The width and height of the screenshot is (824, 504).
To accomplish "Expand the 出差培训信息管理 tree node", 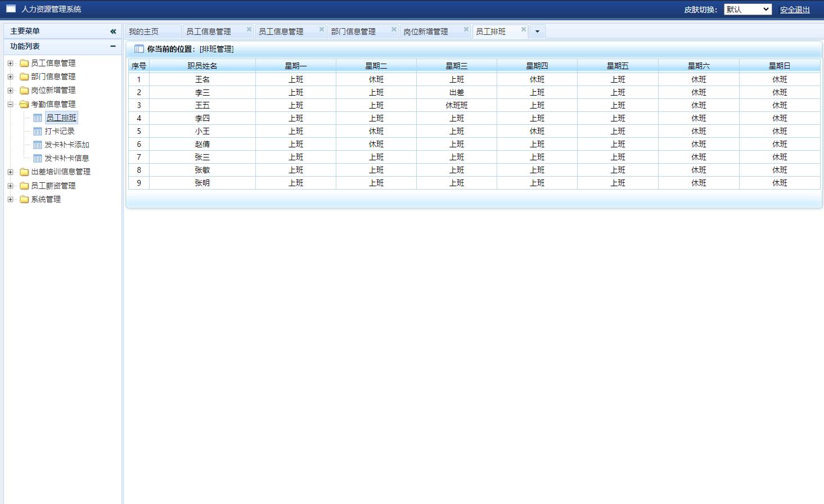I will pos(10,172).
